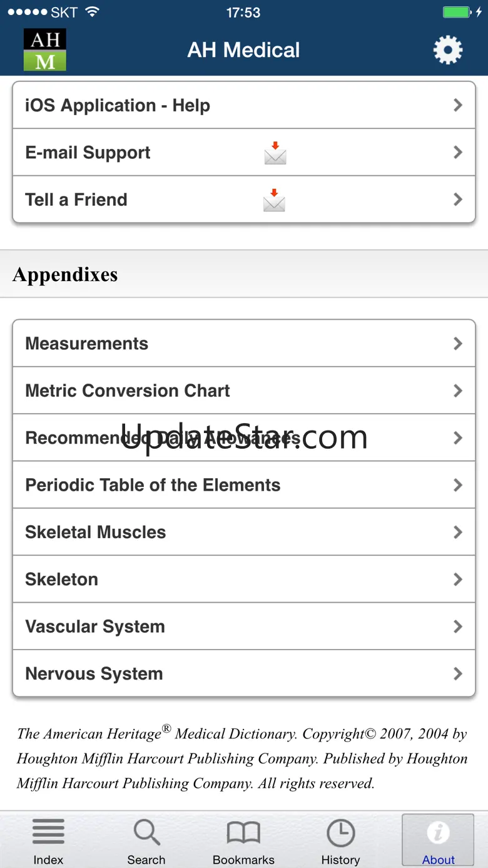
Task: Open settings via the gear icon
Action: click(x=448, y=50)
